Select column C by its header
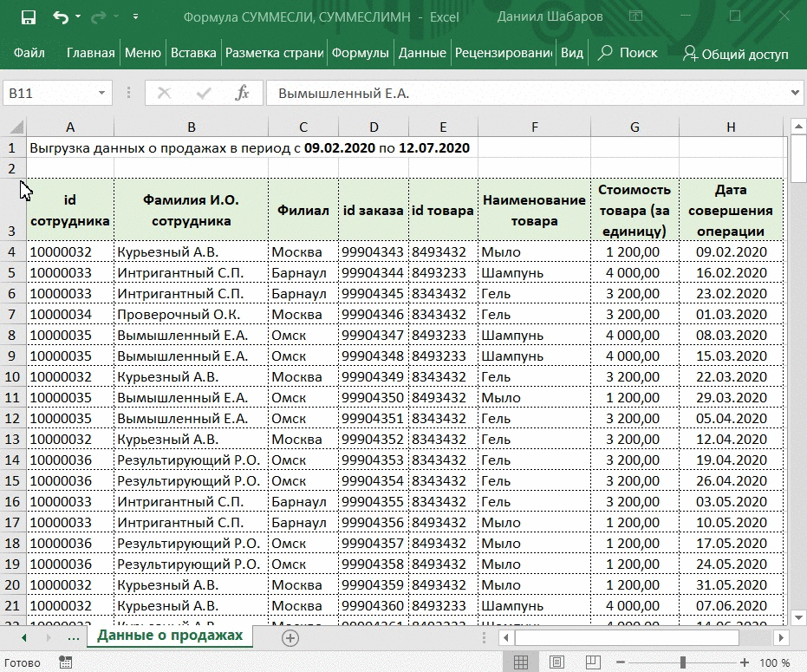This screenshot has height=672, width=807. (x=303, y=127)
